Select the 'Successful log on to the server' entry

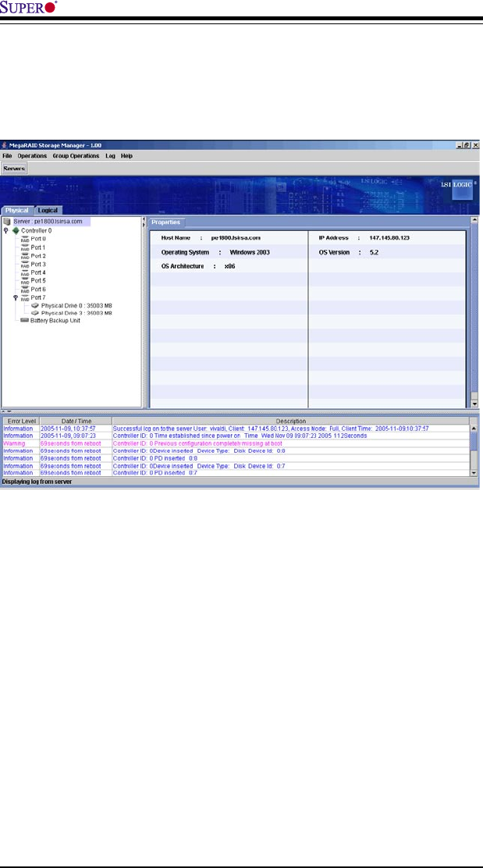(236, 429)
